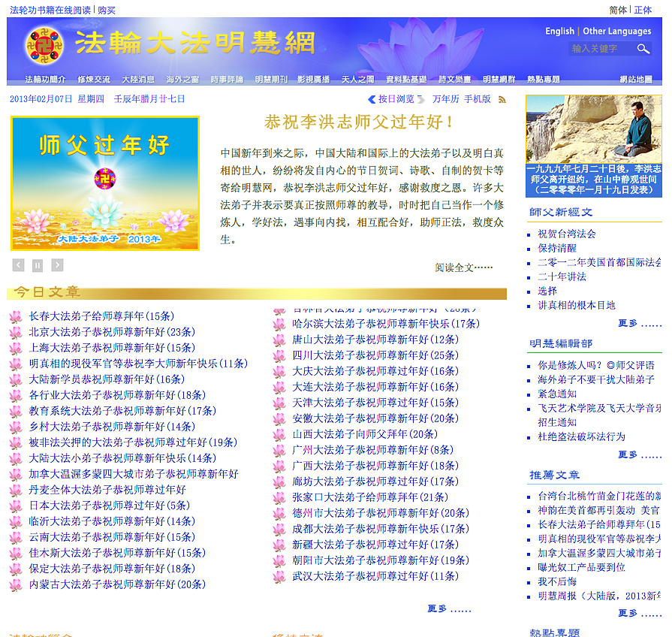672x637 pixels.
Task: Open the English version link
Action: [559, 32]
